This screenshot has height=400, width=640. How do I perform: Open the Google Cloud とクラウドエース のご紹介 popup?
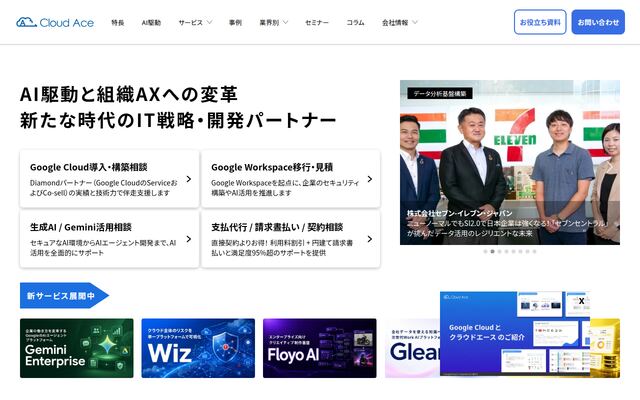tap(515, 333)
